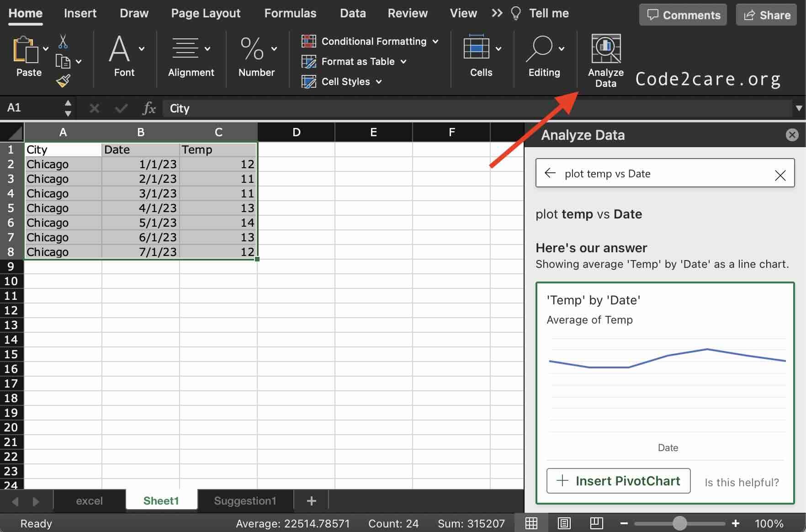Expand the Format as Table dropdown
Viewport: 806px width, 532px height.
click(404, 62)
